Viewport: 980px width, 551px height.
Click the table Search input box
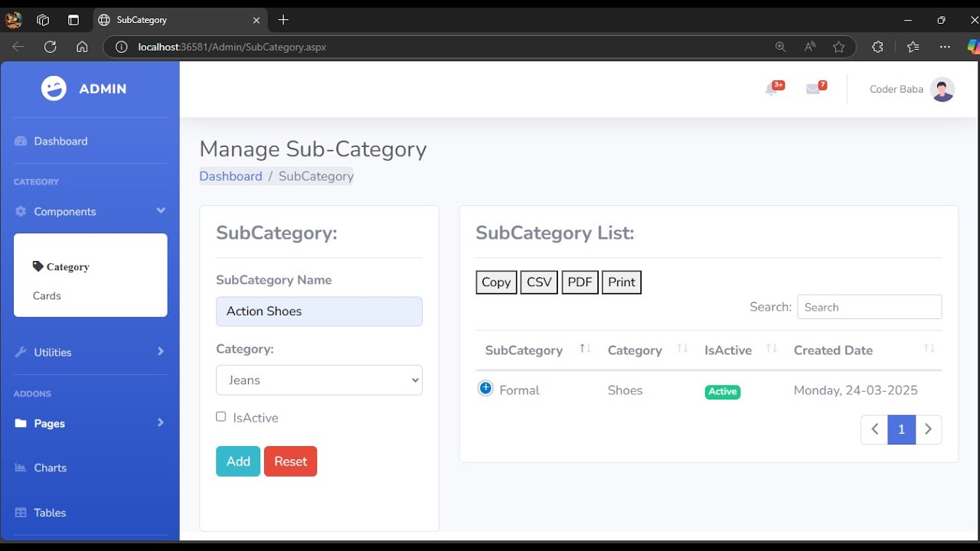click(870, 307)
